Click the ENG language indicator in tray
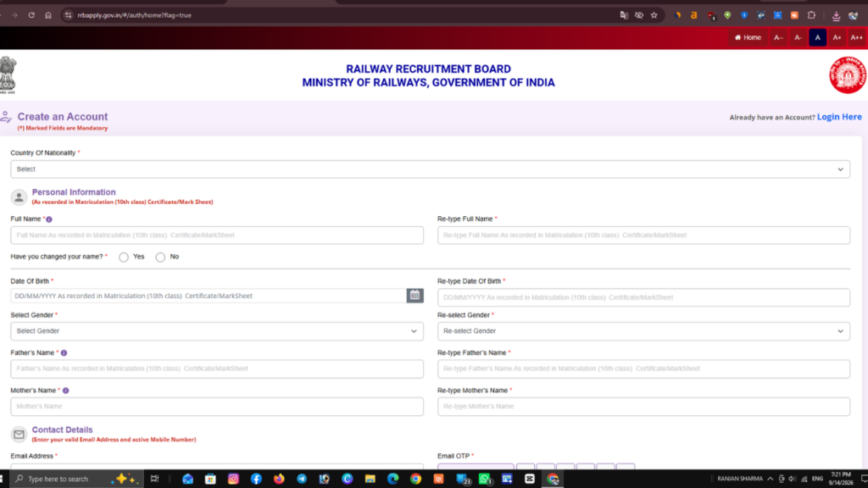The height and width of the screenshot is (488, 868). pos(817,479)
